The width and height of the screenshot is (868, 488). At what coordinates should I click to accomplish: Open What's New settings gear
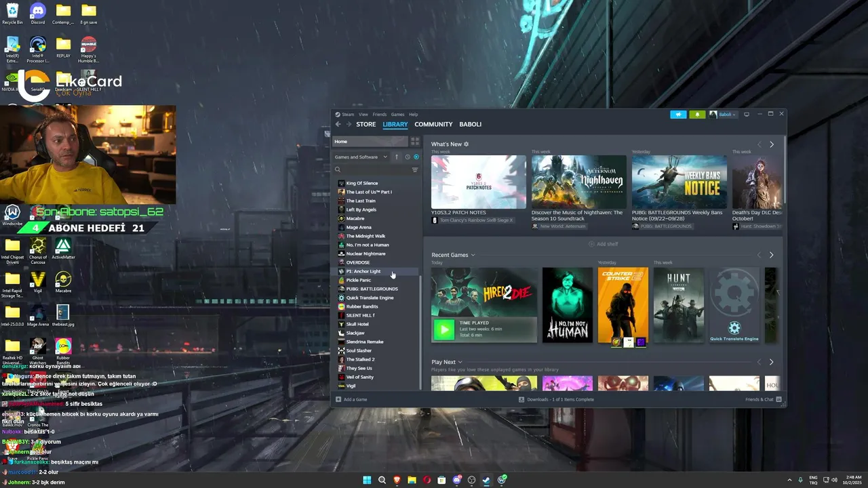466,144
